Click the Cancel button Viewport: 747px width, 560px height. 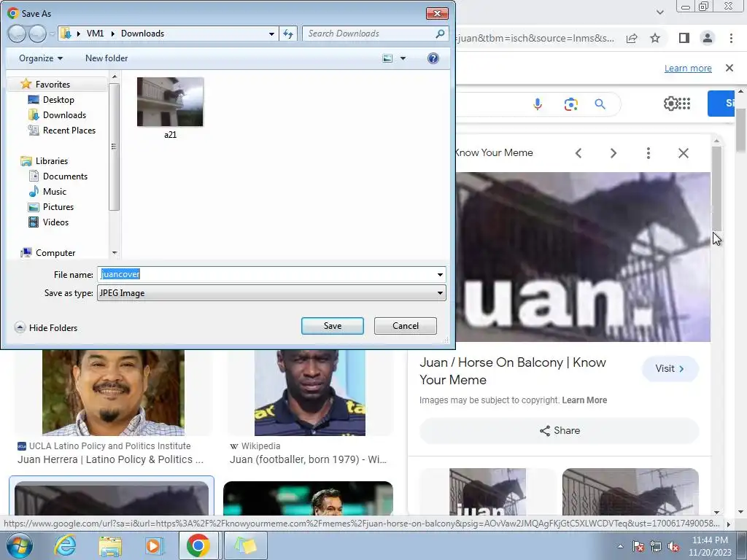coord(406,326)
